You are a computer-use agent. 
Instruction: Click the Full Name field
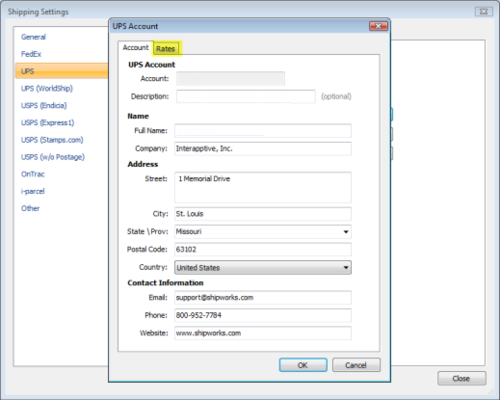click(263, 131)
